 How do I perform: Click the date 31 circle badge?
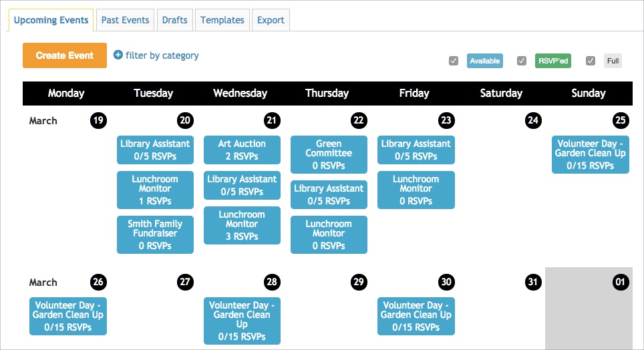[532, 282]
